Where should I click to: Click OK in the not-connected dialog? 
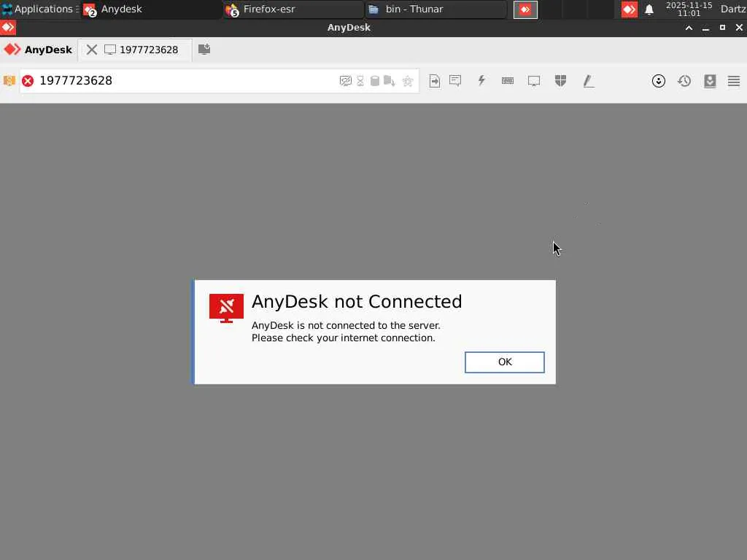[505, 362]
